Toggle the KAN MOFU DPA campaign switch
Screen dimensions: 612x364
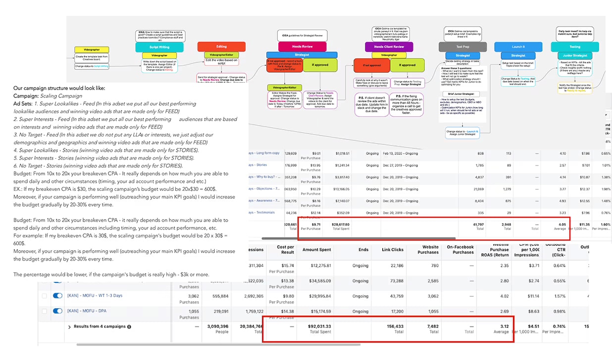(57, 311)
